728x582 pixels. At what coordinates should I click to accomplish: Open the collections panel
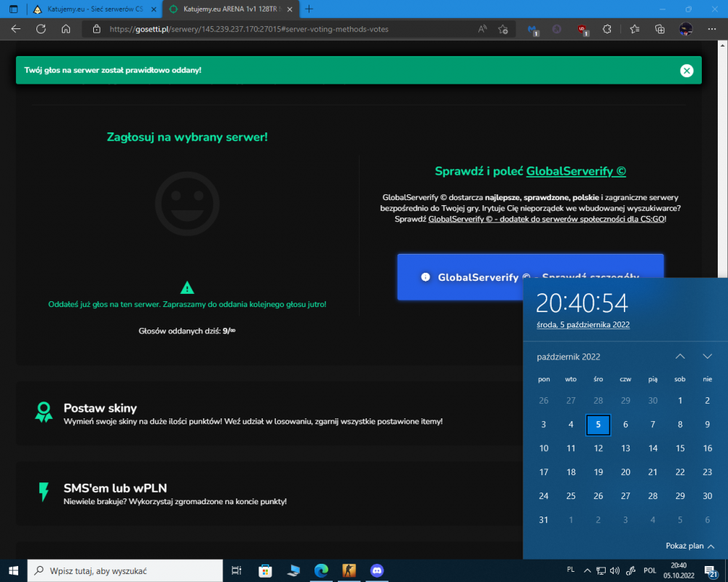click(x=660, y=29)
